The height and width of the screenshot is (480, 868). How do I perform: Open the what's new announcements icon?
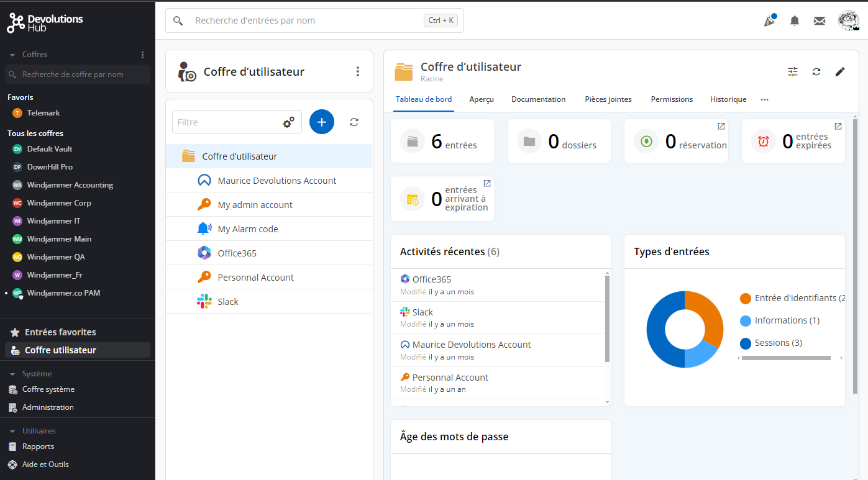tap(770, 20)
